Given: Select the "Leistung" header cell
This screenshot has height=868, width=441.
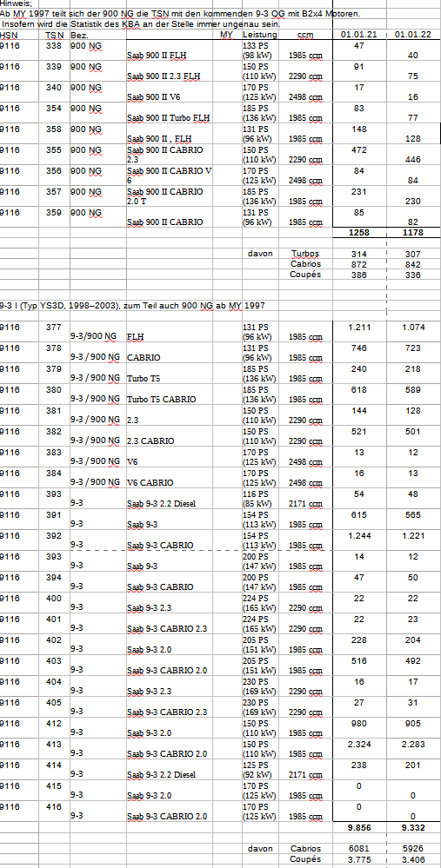Looking at the screenshot, I should click(259, 36).
